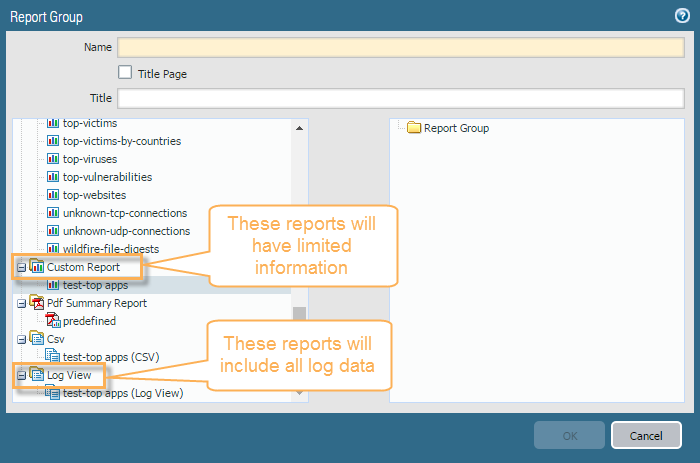
Task: Select the 'test-top apps (Log View)' label
Action: coord(123,393)
